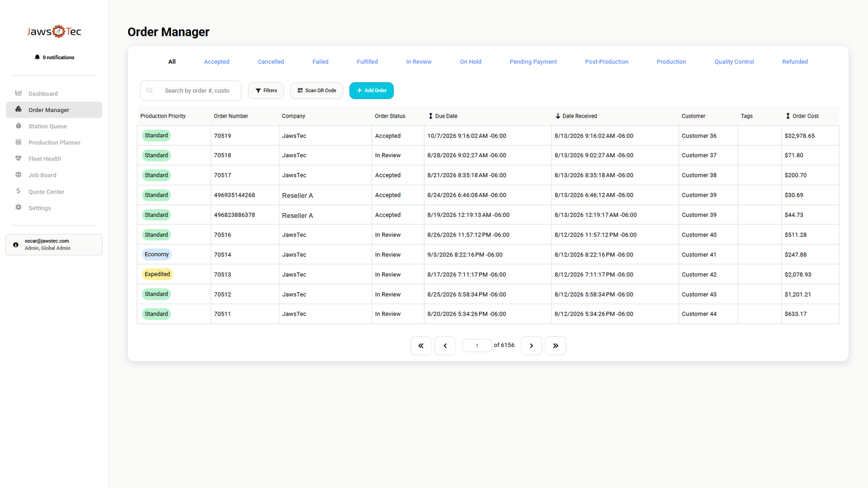Click Production Priority column header

(163, 116)
